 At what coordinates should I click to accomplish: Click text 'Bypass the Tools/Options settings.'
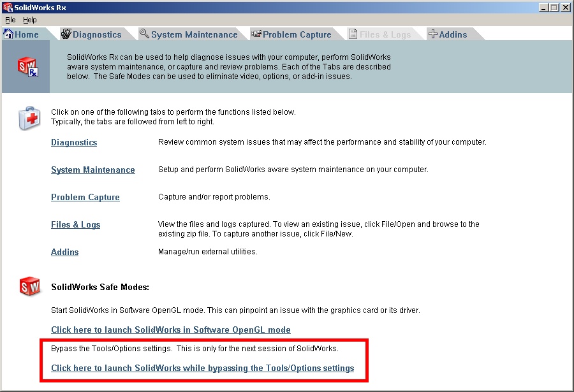[x=112, y=349]
